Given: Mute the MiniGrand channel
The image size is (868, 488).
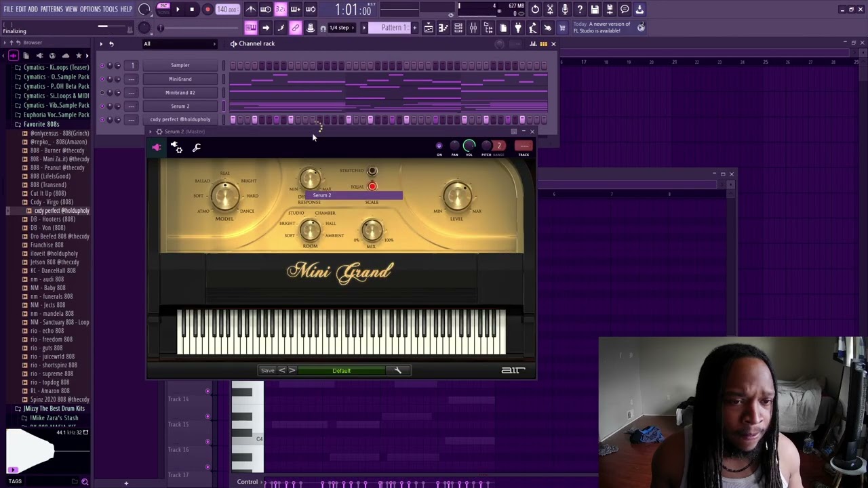Looking at the screenshot, I should point(102,79).
